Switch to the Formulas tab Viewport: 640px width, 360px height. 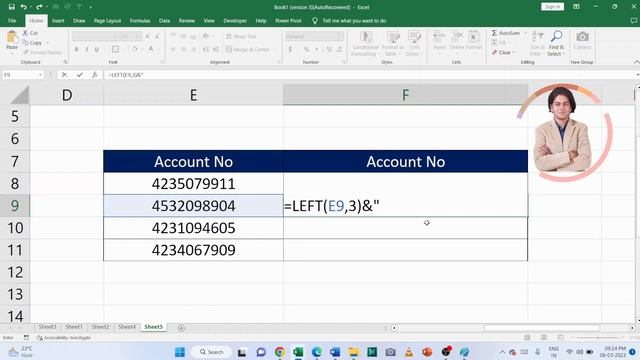(140, 20)
